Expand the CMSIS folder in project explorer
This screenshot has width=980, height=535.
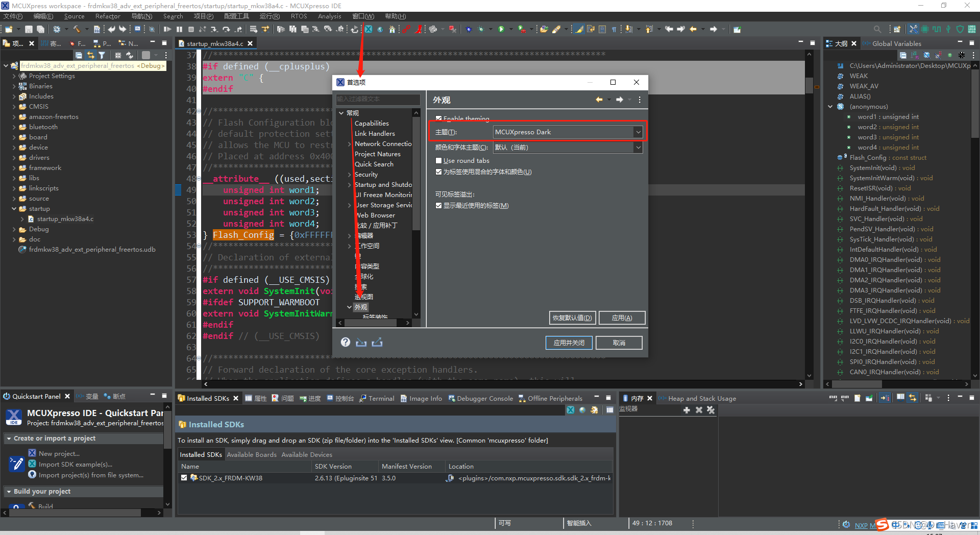point(14,107)
